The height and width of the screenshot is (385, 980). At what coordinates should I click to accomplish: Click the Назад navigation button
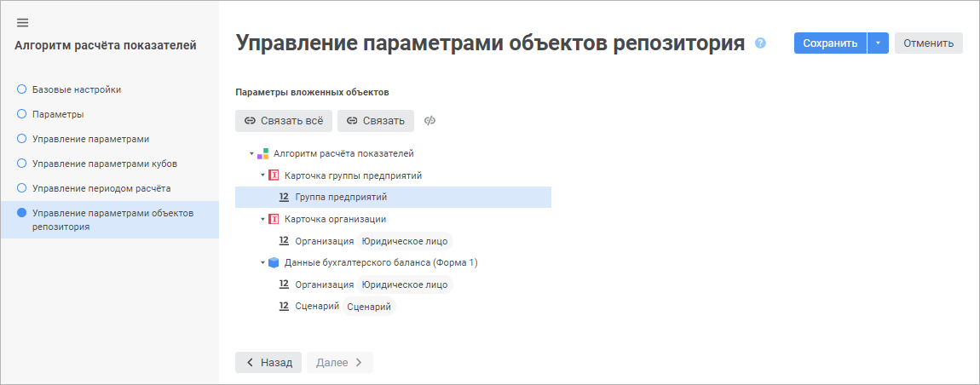coord(268,362)
